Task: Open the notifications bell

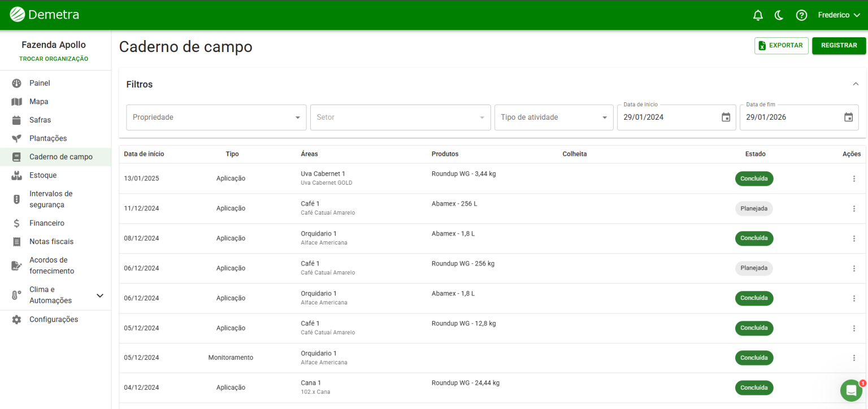Action: pyautogui.click(x=758, y=15)
